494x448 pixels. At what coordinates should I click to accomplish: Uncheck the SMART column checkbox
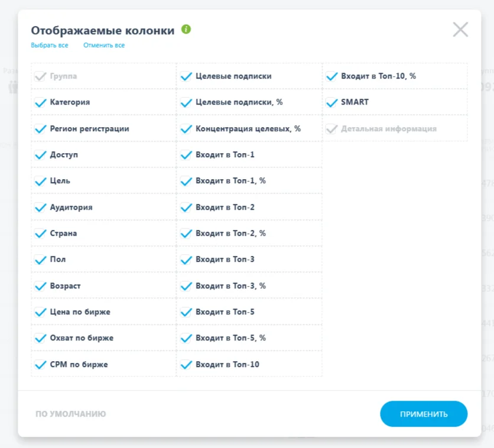331,102
